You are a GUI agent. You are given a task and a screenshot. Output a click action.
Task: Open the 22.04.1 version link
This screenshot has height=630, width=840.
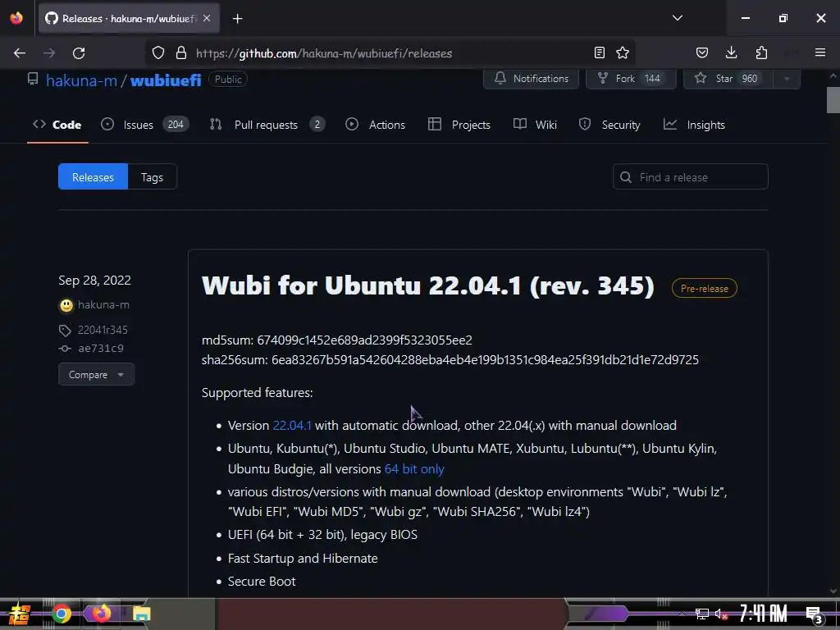292,426
